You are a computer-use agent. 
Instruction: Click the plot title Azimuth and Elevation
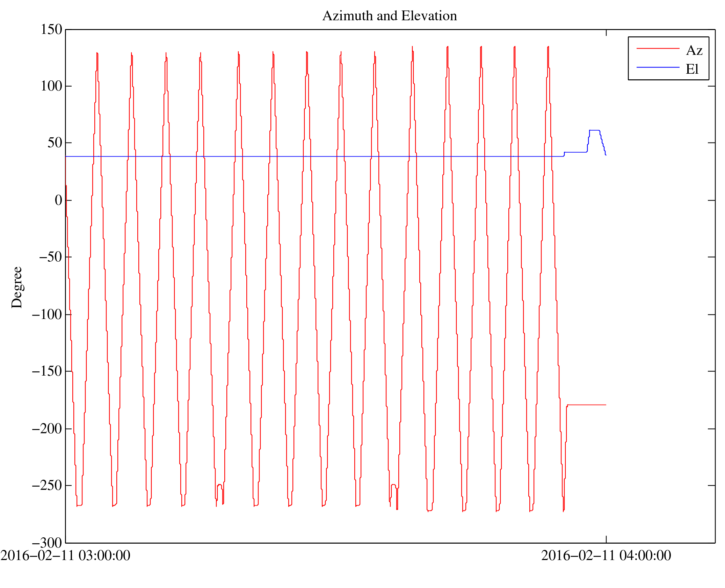coord(389,16)
